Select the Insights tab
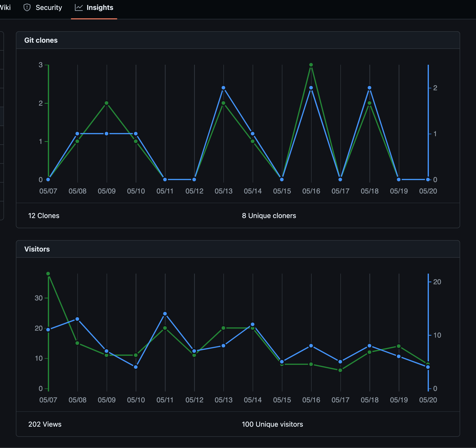Image resolution: width=476 pixels, height=448 pixels. pyautogui.click(x=100, y=7)
